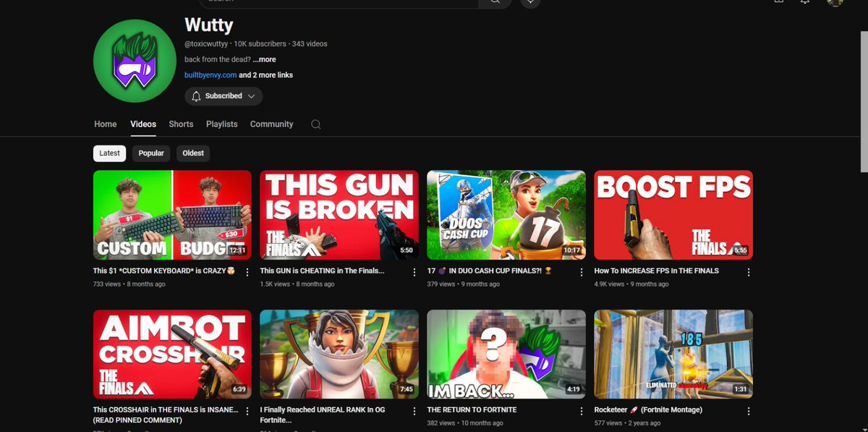The width and height of the screenshot is (868, 432).
Task: Open options menu for CROSSHAIR in THE FINALS video
Action: pos(247,412)
